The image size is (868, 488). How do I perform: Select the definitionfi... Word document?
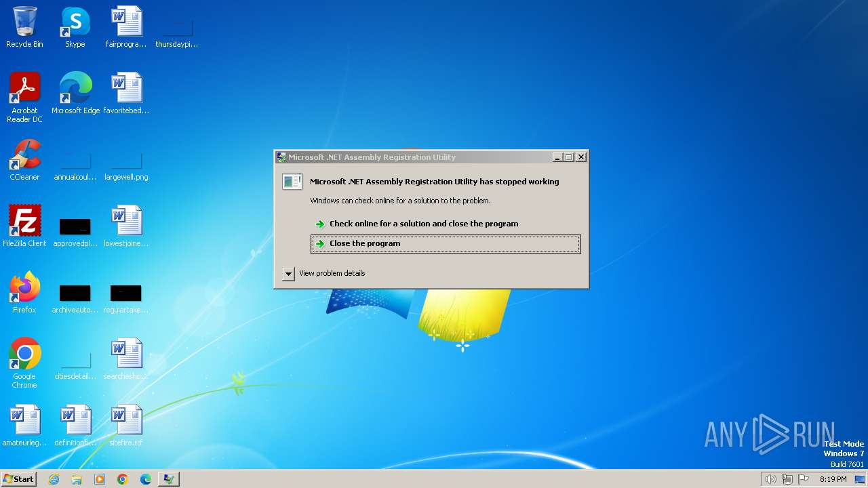75,426
